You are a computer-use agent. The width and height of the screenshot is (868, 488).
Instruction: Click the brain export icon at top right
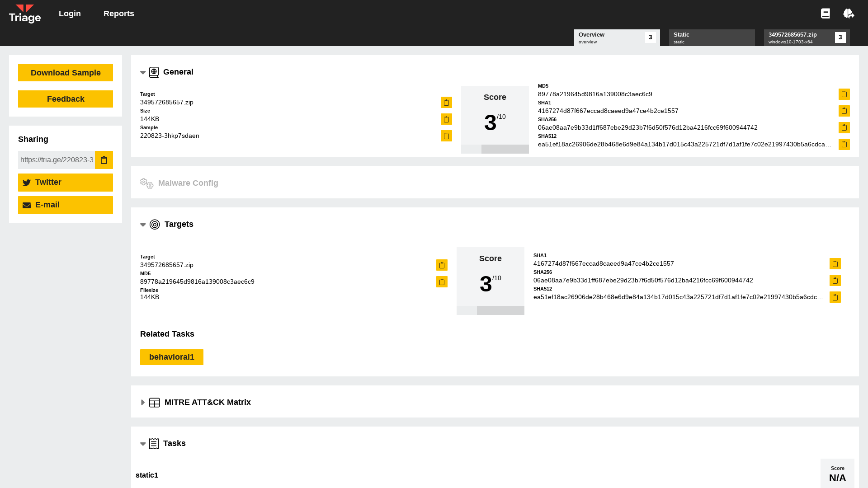[849, 13]
